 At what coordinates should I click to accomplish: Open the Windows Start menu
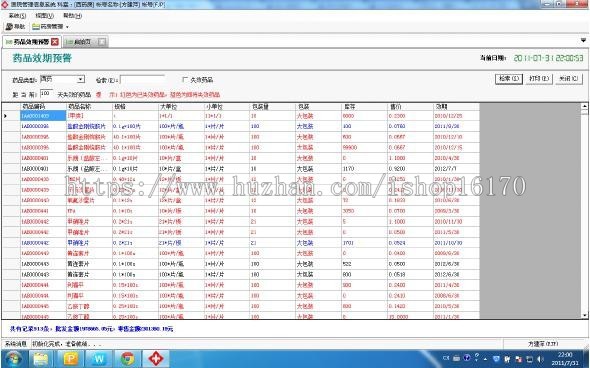click(13, 359)
